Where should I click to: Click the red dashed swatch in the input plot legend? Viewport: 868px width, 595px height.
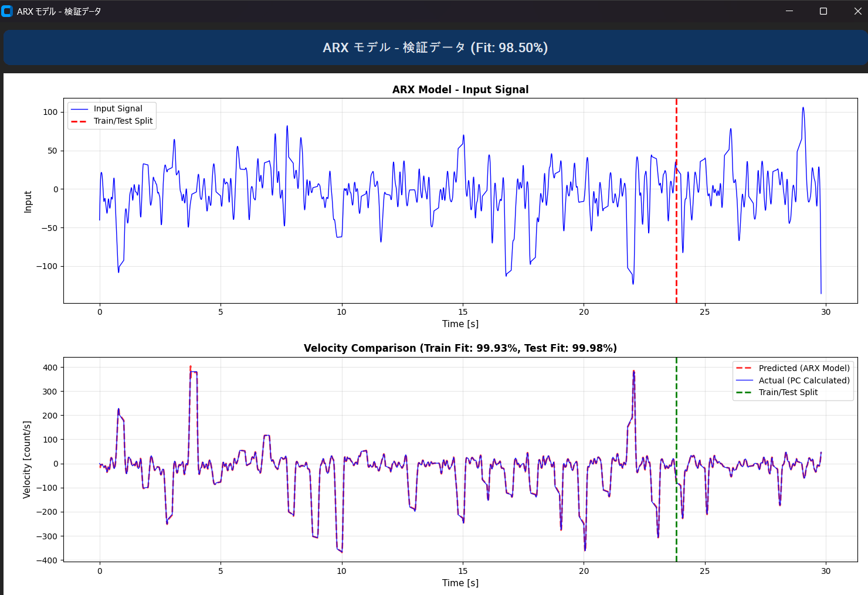tap(79, 121)
